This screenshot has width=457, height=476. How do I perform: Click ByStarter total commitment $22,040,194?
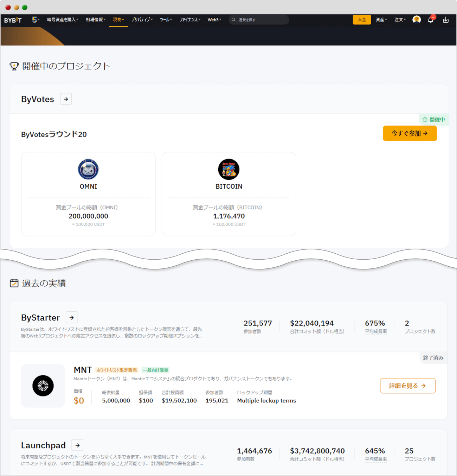312,323
